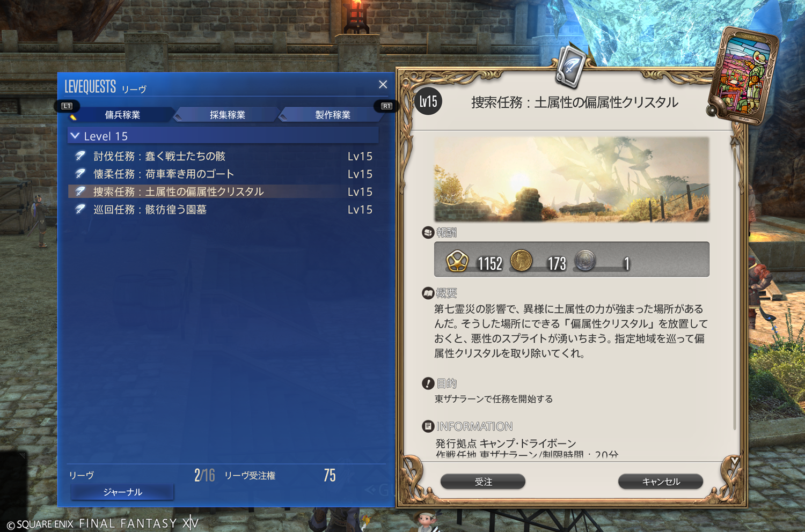Select the 傭兵稼業 tab
This screenshot has height=532, width=805.
pyautogui.click(x=122, y=114)
